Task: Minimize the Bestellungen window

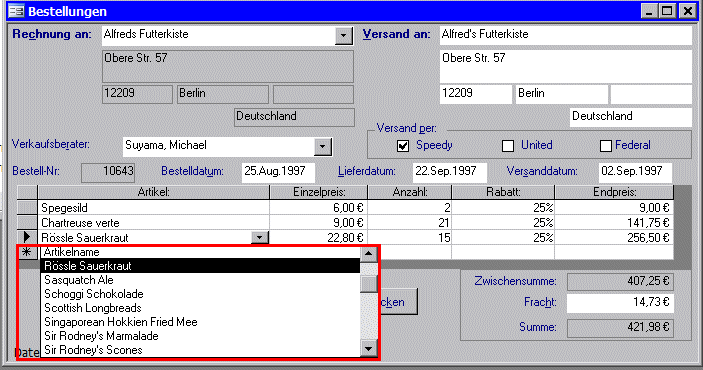Action: 649,11
